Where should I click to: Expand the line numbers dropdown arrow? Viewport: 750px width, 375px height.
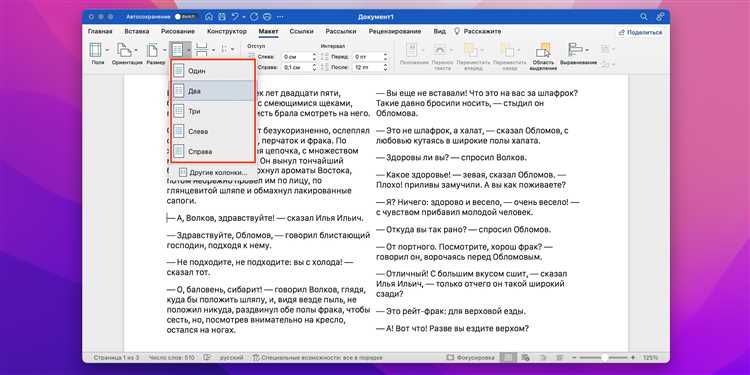[x=232, y=49]
